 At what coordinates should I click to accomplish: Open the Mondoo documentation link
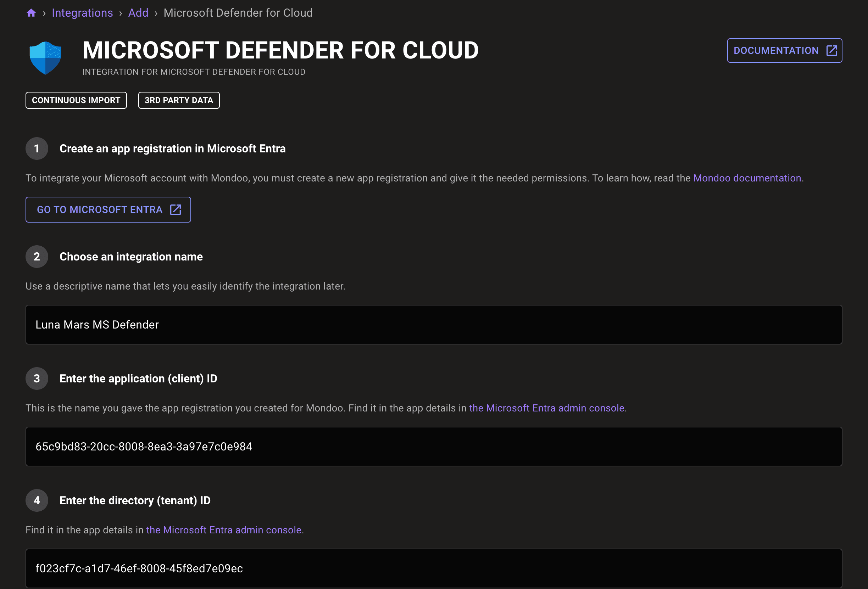(747, 178)
